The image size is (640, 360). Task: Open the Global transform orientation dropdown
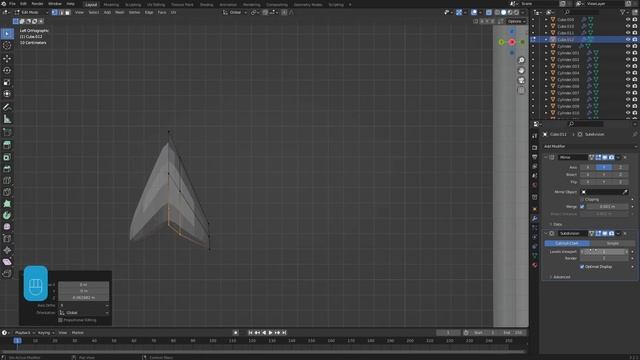click(x=234, y=13)
